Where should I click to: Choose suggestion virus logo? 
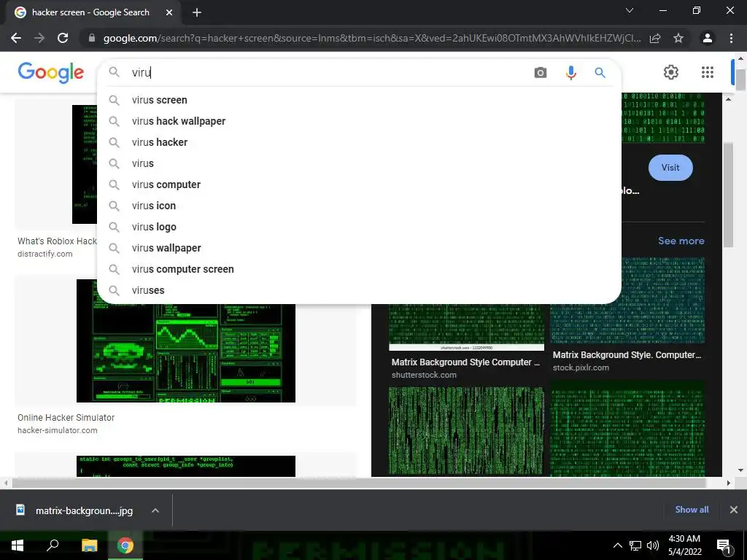pyautogui.click(x=359, y=227)
